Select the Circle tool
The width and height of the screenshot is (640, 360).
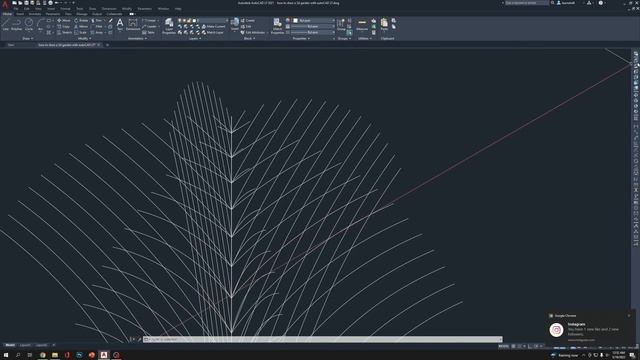click(x=29, y=24)
